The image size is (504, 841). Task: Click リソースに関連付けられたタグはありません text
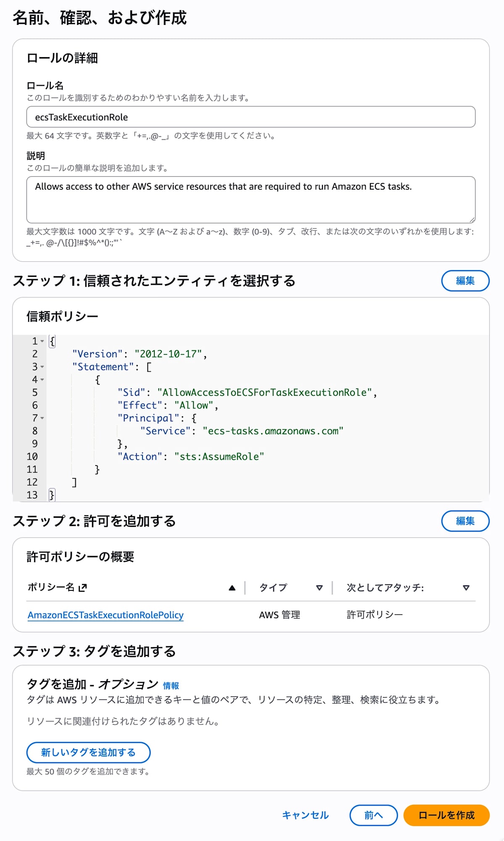(x=123, y=721)
